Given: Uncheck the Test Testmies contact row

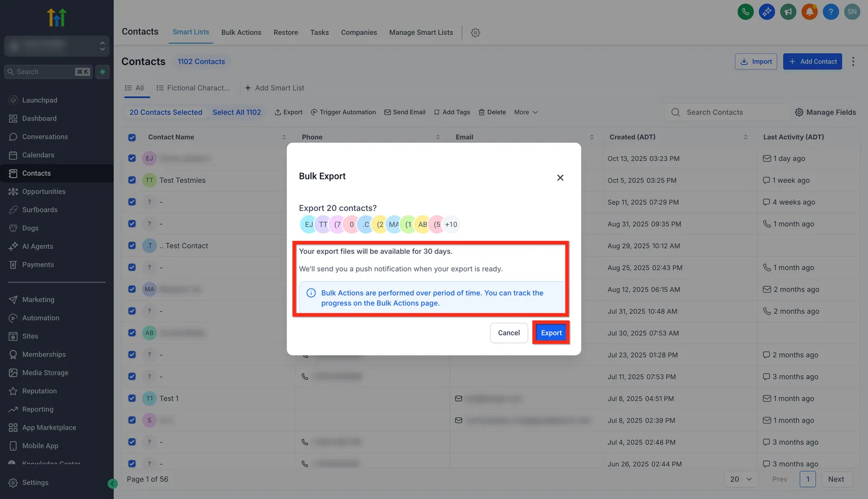Looking at the screenshot, I should click(132, 180).
